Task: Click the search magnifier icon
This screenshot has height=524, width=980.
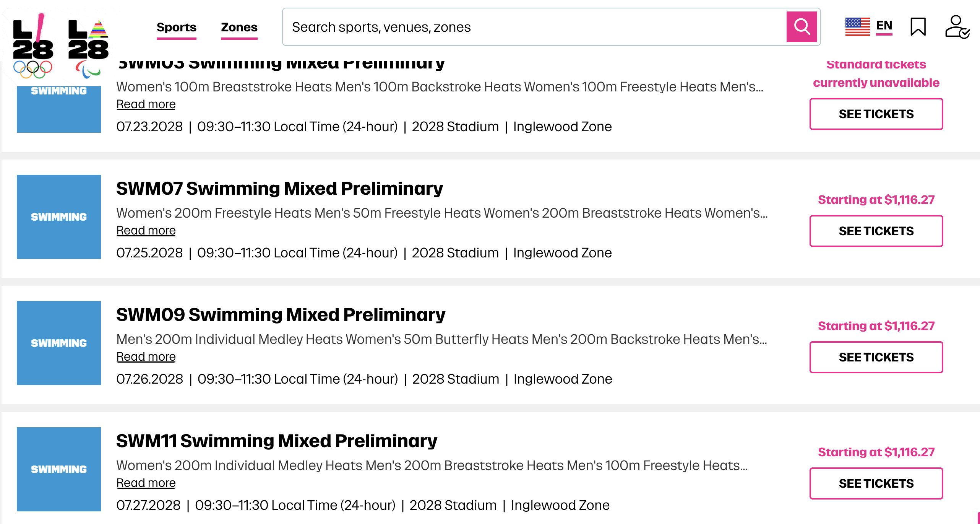Action: 802,27
